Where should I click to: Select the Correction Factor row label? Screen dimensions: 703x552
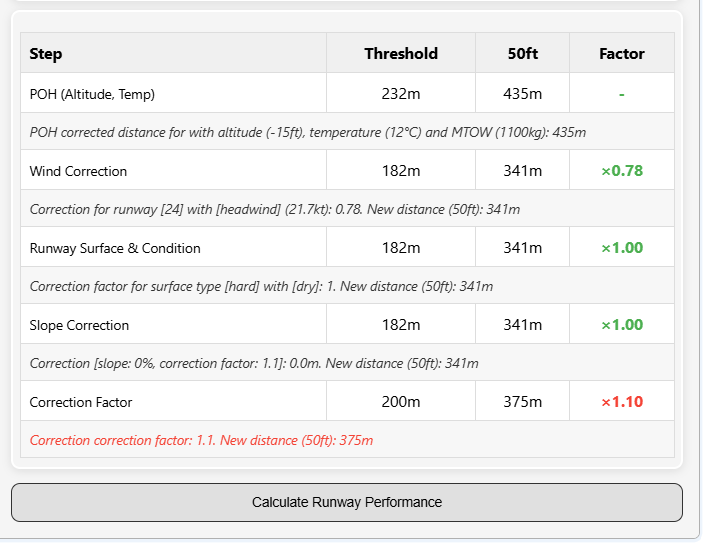(x=81, y=402)
